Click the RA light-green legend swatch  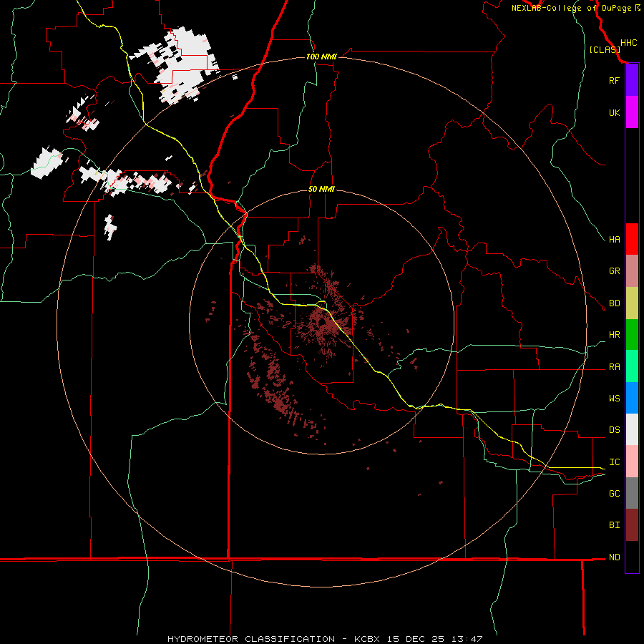tap(632, 366)
